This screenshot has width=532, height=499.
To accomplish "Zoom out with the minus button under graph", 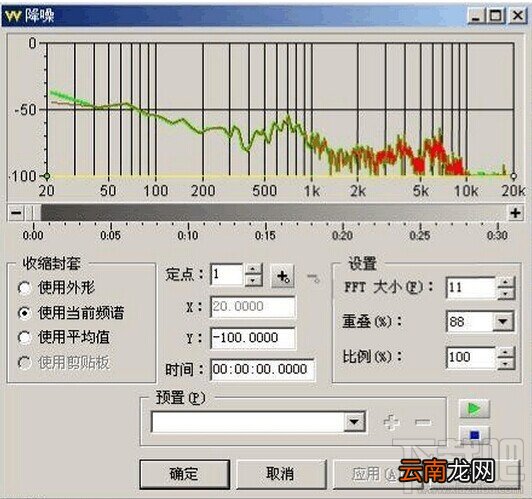I will (16, 213).
